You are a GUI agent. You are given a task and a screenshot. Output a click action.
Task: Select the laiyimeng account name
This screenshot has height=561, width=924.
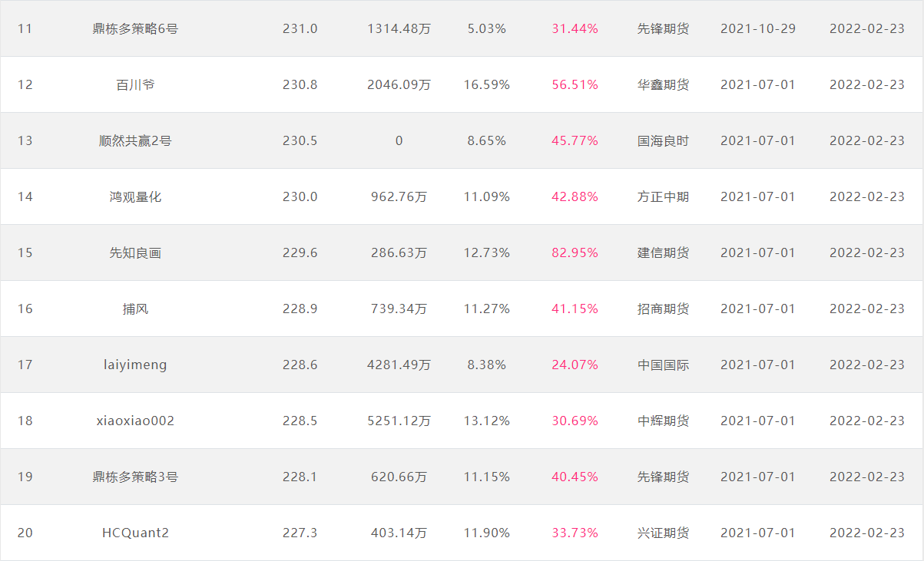135,365
